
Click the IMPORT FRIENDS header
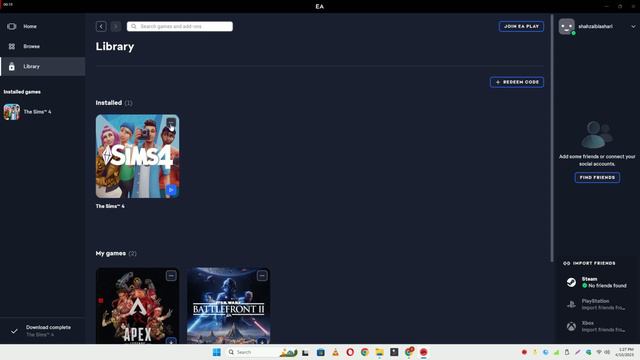coord(589,263)
